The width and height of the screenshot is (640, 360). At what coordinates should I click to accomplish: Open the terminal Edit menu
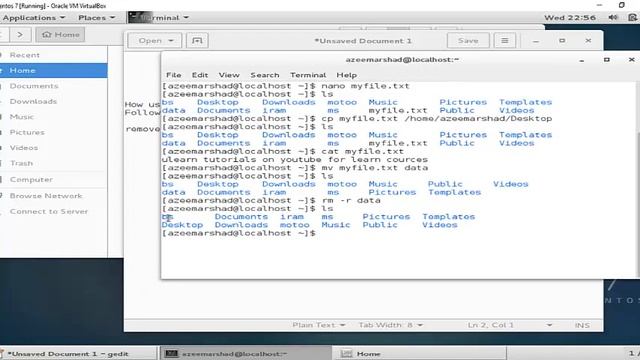pos(200,75)
